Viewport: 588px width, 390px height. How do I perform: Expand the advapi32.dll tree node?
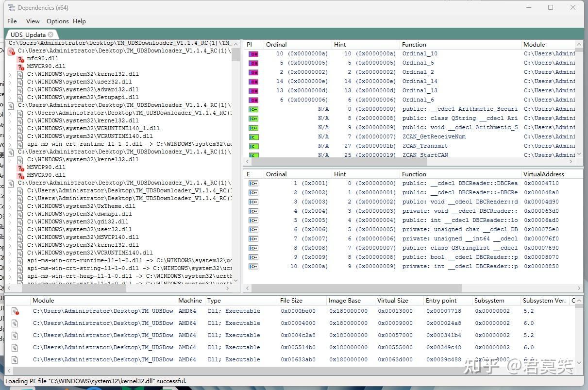coord(10,89)
